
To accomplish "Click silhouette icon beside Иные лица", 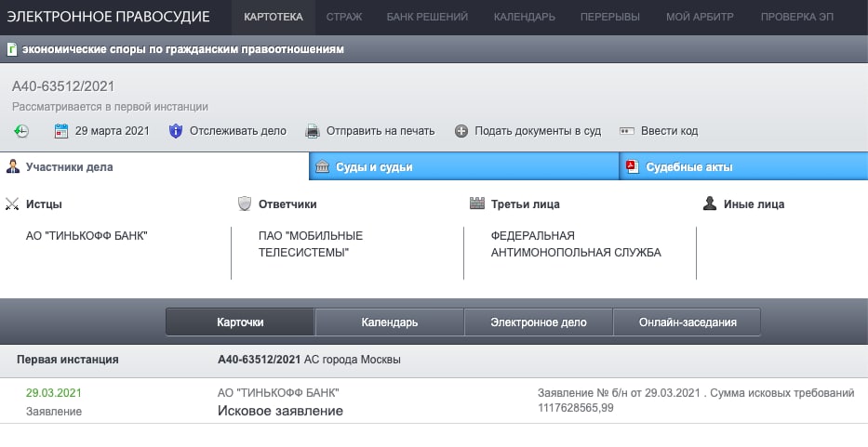I will click(710, 204).
